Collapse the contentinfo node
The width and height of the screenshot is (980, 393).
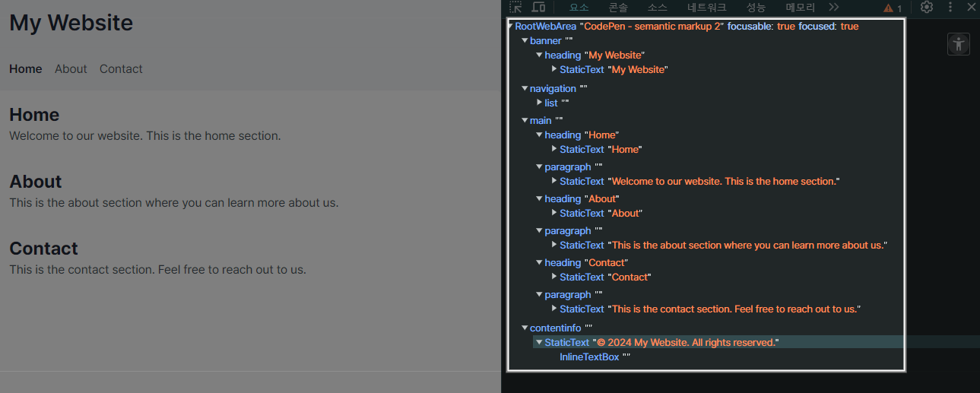[x=525, y=328]
